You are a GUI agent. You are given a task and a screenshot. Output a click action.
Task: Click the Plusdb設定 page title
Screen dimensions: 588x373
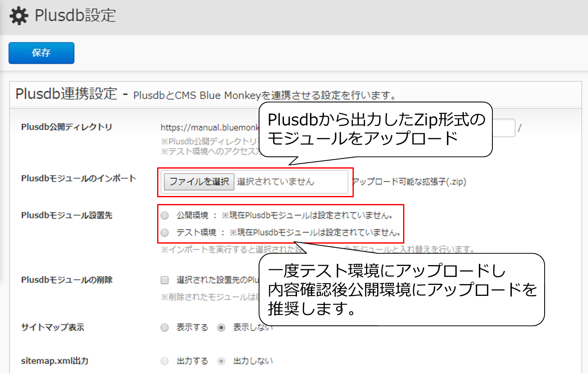point(75,16)
